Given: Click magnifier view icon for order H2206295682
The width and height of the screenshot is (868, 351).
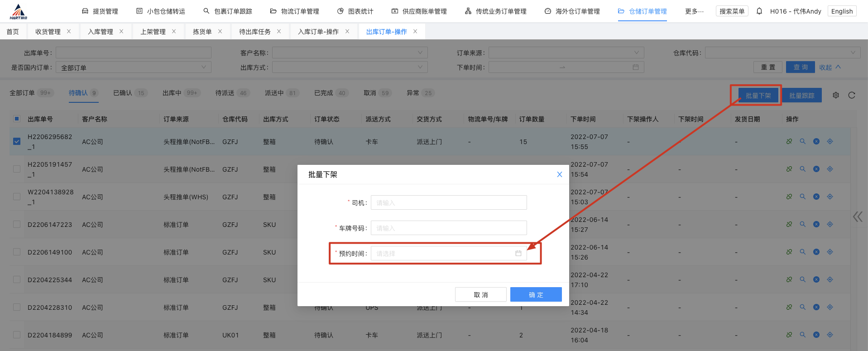Looking at the screenshot, I should click(802, 141).
